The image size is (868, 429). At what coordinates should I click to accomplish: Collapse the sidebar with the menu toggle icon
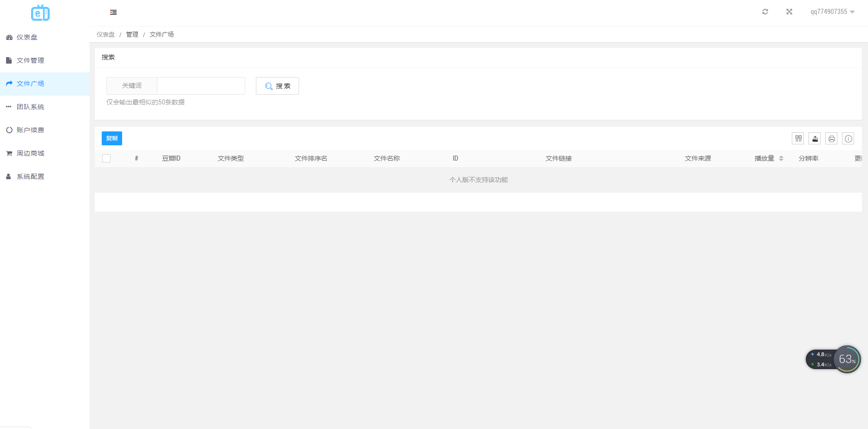click(x=113, y=13)
